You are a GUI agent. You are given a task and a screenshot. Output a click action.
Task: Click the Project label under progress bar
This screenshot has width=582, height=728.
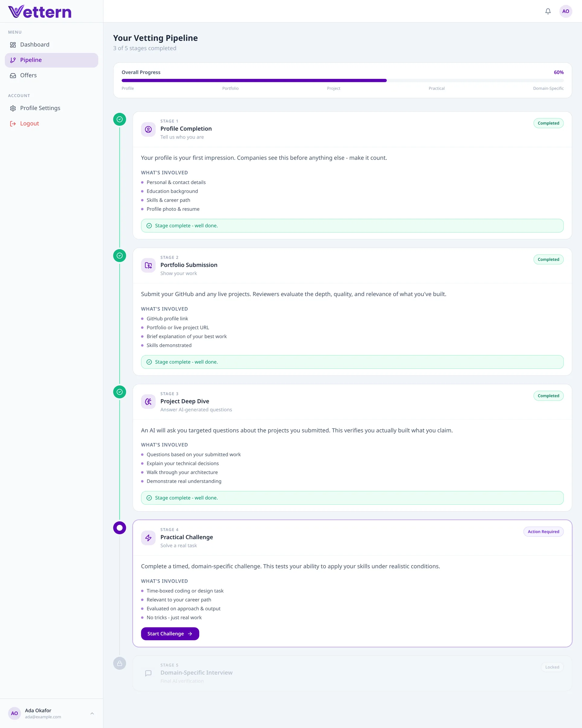(333, 89)
